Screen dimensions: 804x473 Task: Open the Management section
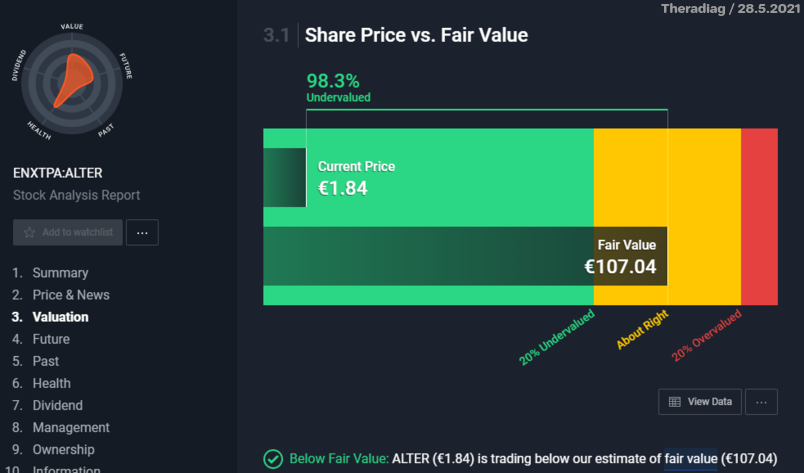70,427
